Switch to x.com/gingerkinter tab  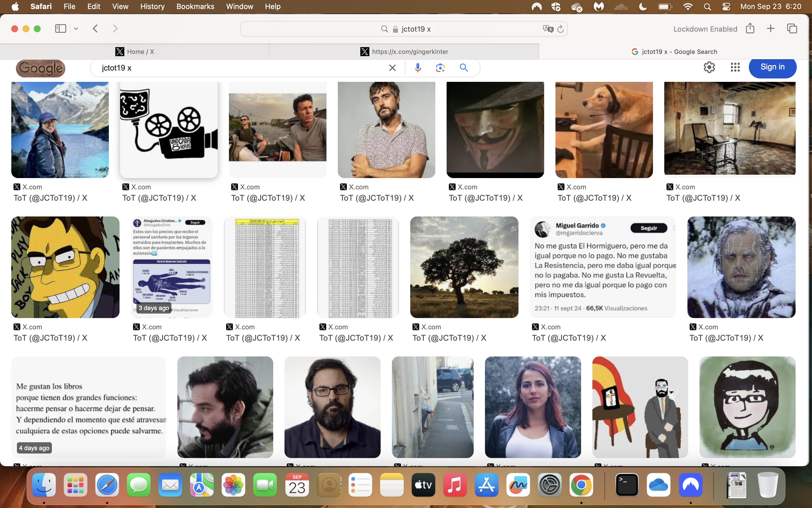(x=404, y=51)
